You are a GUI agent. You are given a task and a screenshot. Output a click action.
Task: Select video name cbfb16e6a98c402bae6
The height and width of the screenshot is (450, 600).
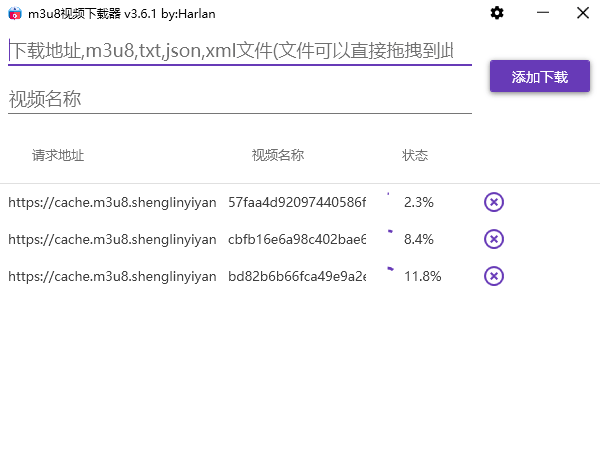(x=297, y=239)
